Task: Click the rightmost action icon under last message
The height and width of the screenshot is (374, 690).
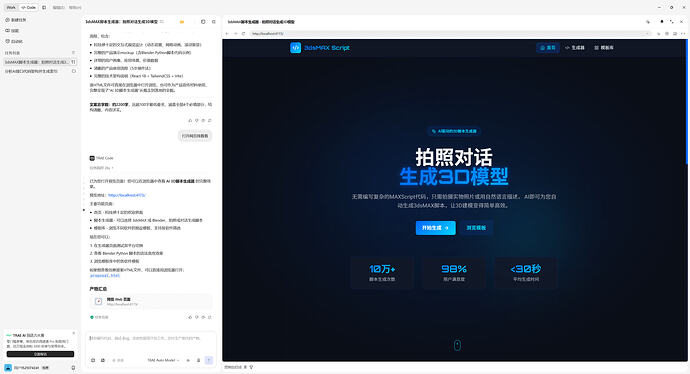Action: (x=210, y=317)
